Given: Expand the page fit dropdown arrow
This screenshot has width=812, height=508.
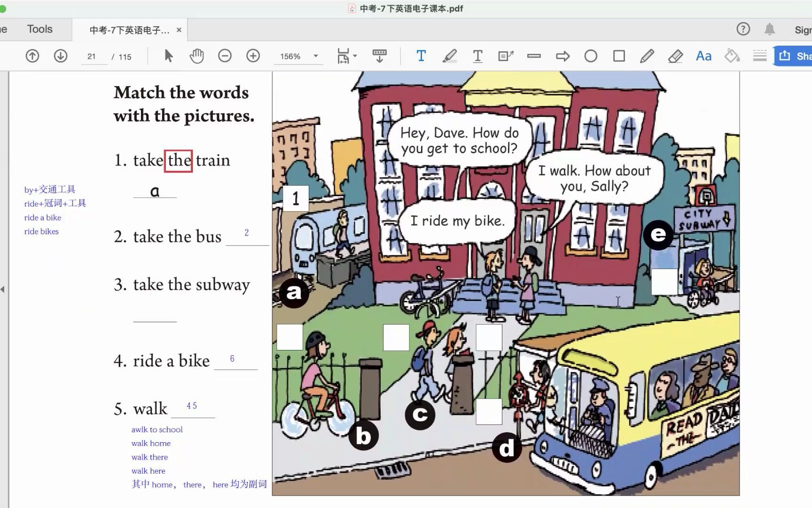Looking at the screenshot, I should click(x=355, y=56).
